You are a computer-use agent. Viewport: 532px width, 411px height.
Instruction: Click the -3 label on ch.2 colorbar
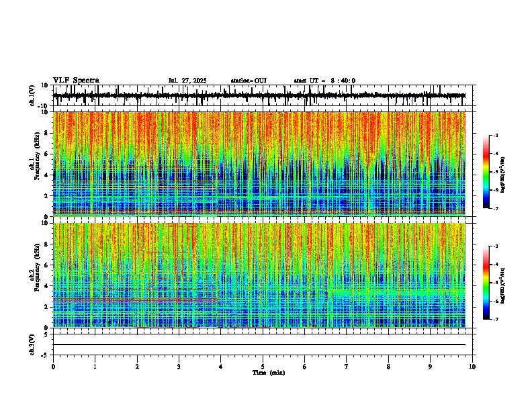coord(495,246)
